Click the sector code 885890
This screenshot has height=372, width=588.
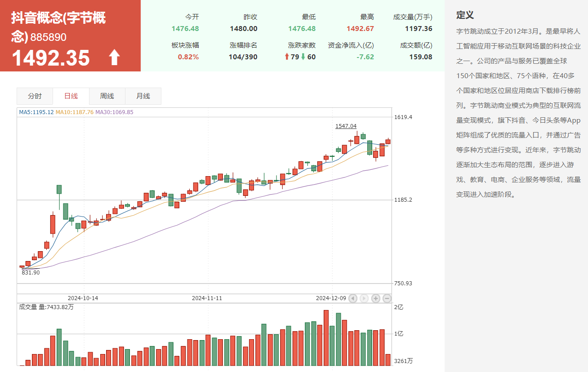(49, 37)
